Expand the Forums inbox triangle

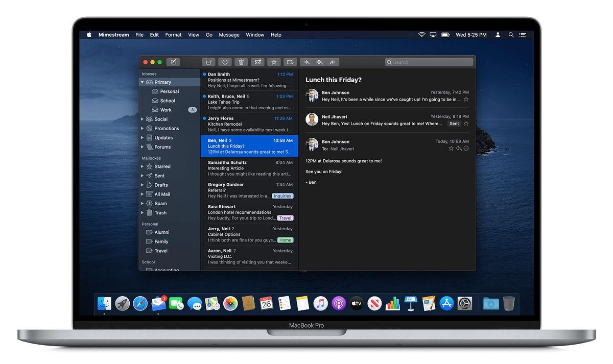coord(143,147)
